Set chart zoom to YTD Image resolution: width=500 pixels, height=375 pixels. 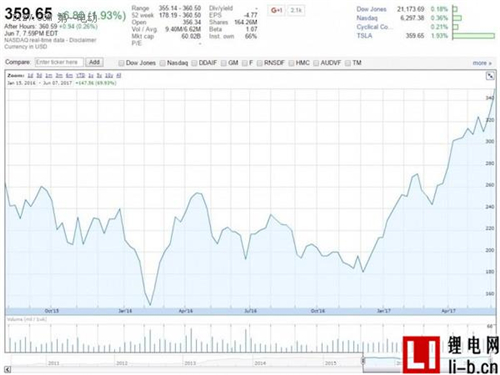point(80,75)
